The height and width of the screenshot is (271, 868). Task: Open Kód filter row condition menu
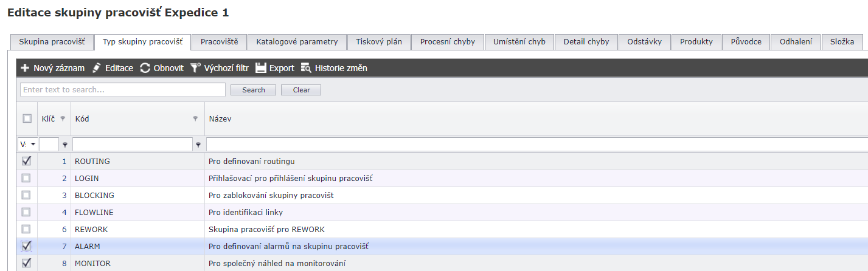coord(198,145)
